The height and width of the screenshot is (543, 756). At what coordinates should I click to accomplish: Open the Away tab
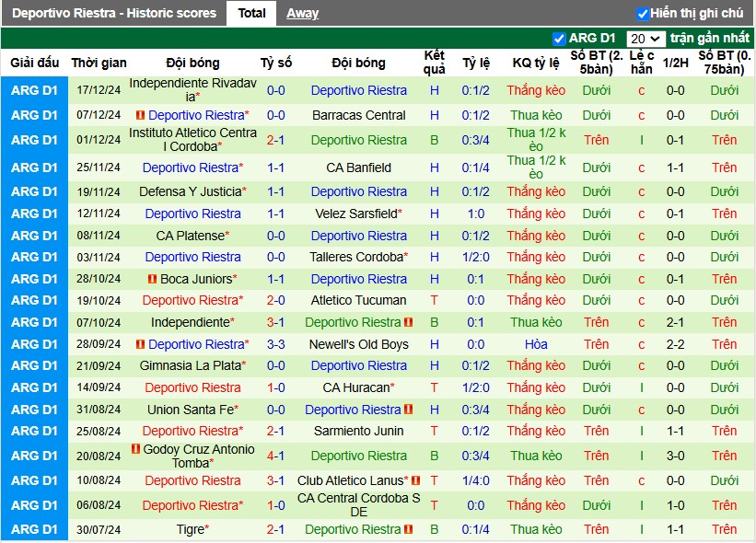[302, 13]
